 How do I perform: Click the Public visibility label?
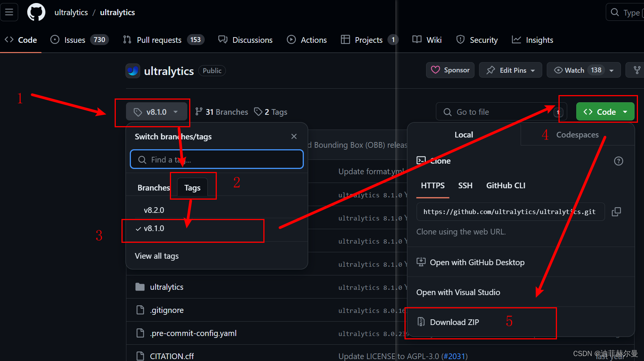pyautogui.click(x=212, y=70)
